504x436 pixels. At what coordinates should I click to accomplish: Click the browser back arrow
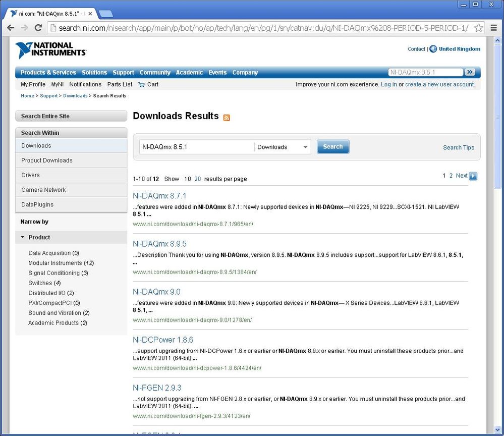click(11, 28)
